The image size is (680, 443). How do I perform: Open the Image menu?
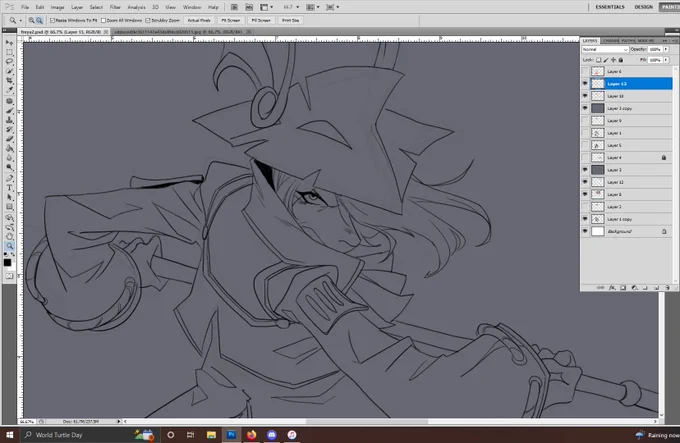coord(57,7)
